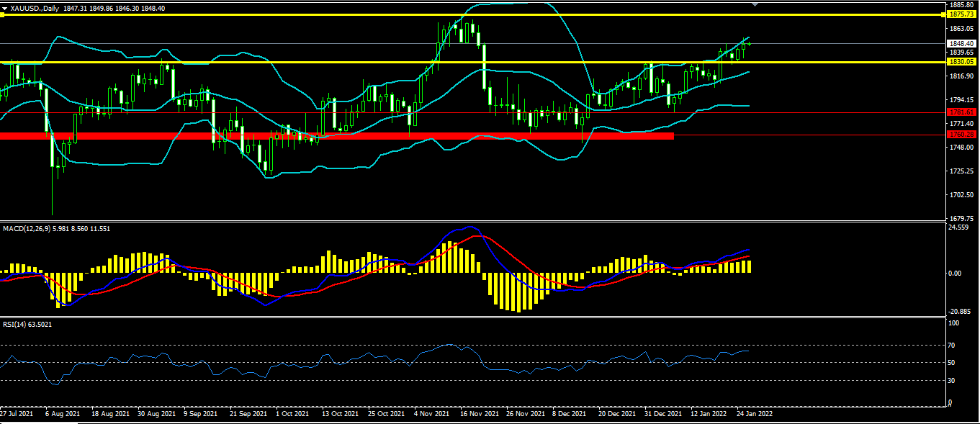The height and width of the screenshot is (424, 980).
Task: Click the 1875.73 yellow price label
Action: (x=961, y=14)
